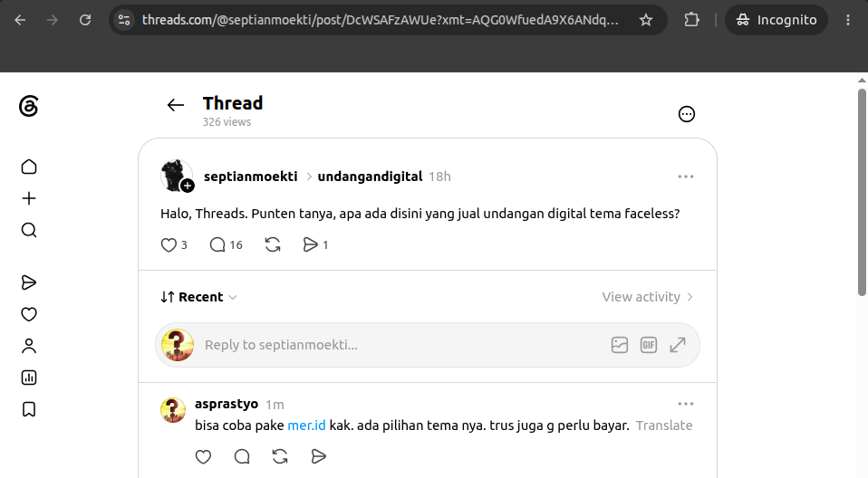Click the 326 views text
868x478 pixels.
pyautogui.click(x=227, y=121)
